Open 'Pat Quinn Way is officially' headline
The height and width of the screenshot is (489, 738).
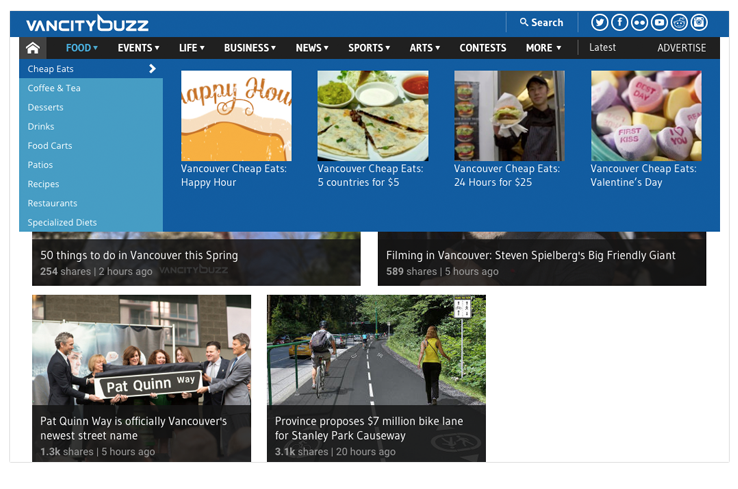pos(134,428)
